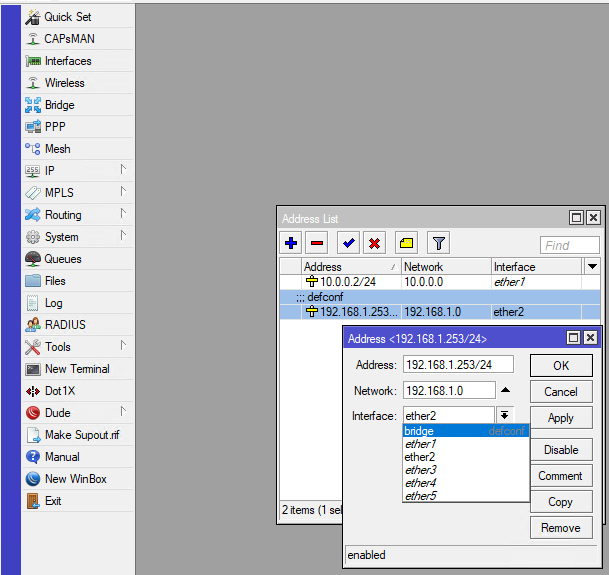
Task: Expand the Routing submenu
Action: (x=123, y=213)
